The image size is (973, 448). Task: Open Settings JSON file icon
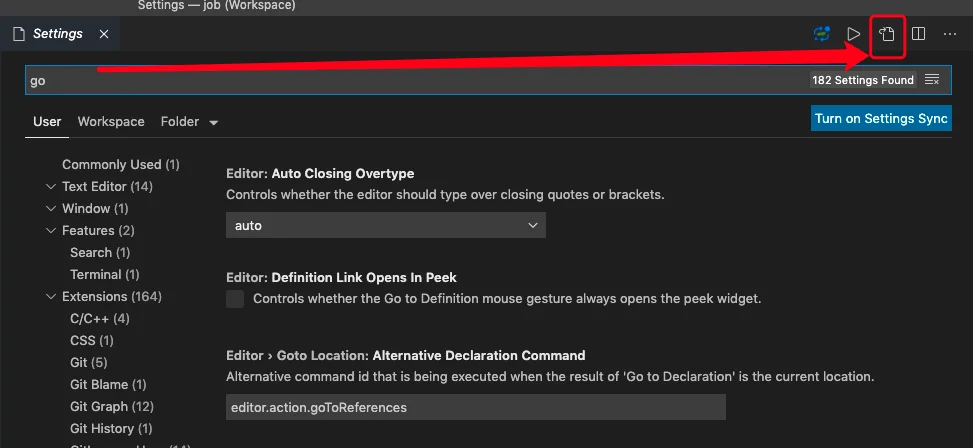click(887, 34)
